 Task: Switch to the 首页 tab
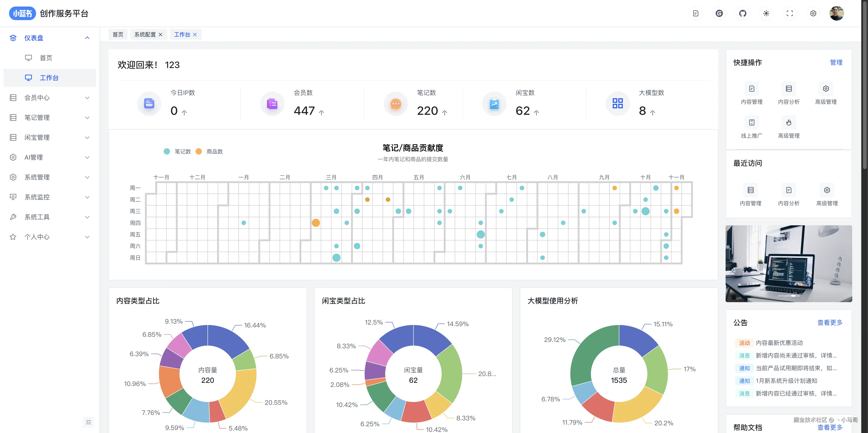[x=118, y=34]
